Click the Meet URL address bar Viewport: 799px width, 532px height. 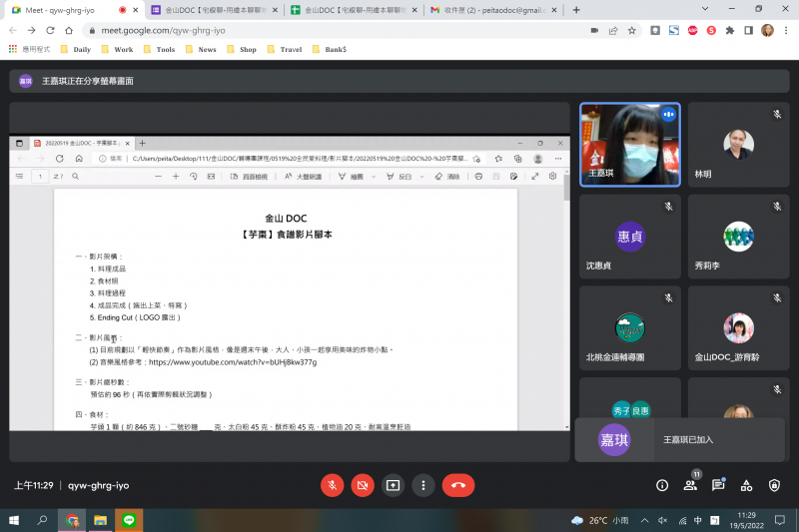coord(300,30)
